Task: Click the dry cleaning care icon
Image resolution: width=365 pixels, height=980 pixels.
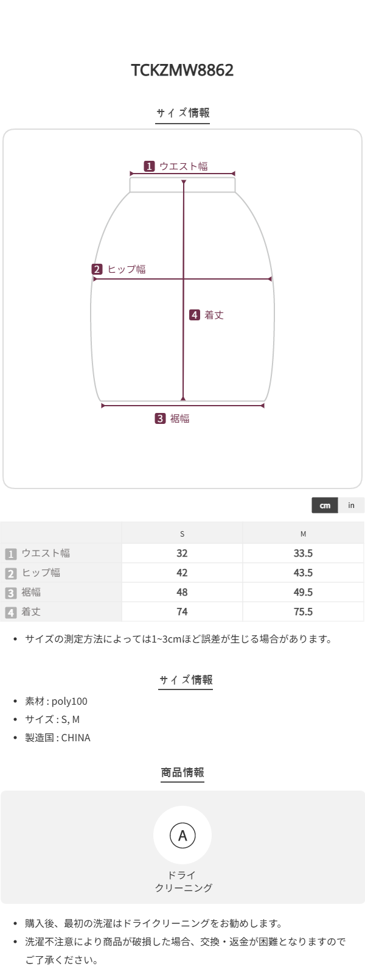Action: point(182,835)
